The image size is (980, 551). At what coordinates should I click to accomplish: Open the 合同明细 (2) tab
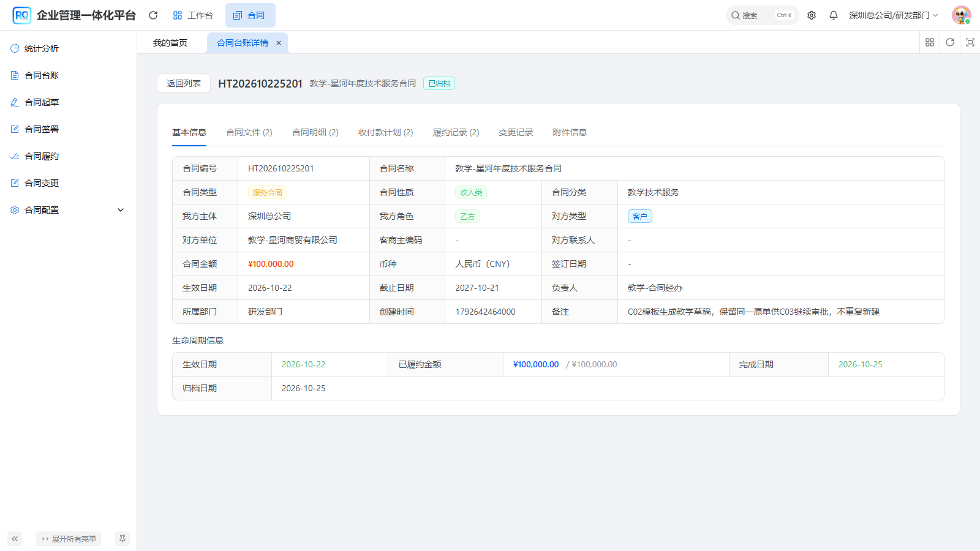click(x=315, y=132)
